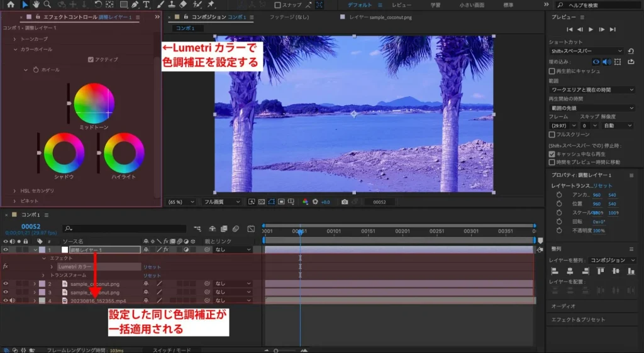Click リセット link for Lumetri カラー

(152, 268)
